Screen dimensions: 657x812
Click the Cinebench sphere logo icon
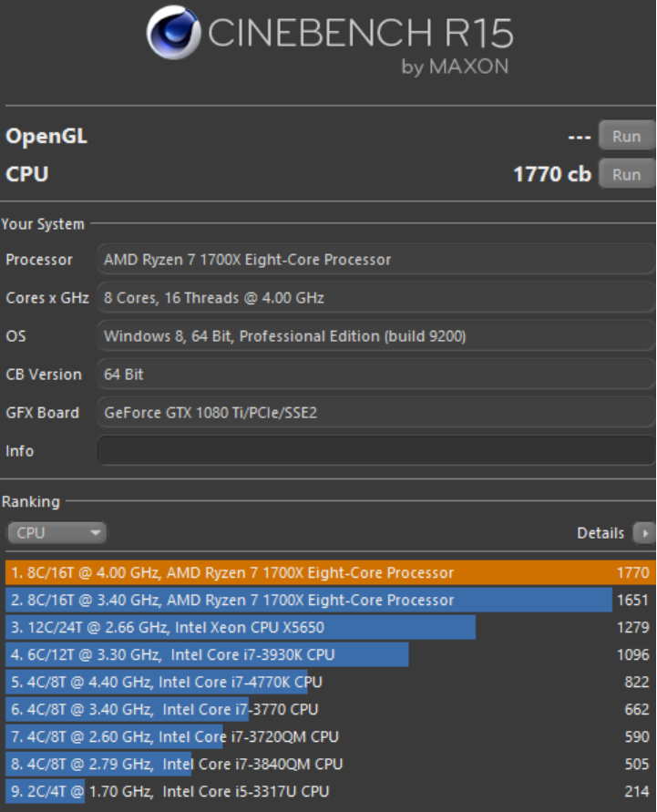point(173,32)
